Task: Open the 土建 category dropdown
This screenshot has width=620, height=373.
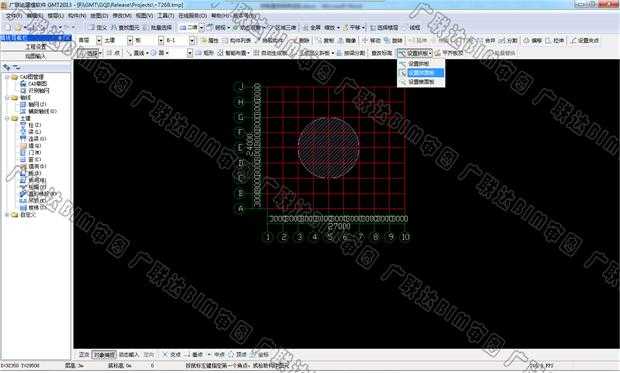Action: 130,40
